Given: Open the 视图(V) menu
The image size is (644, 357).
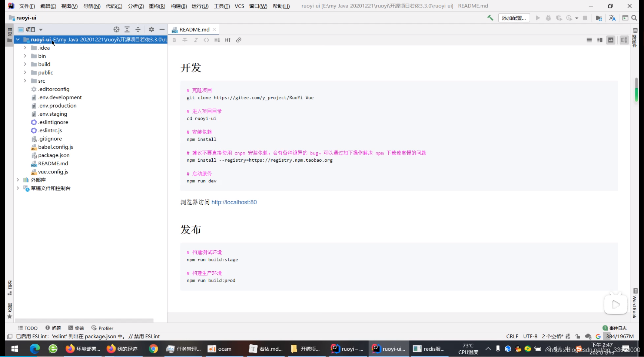Looking at the screenshot, I should (x=69, y=6).
